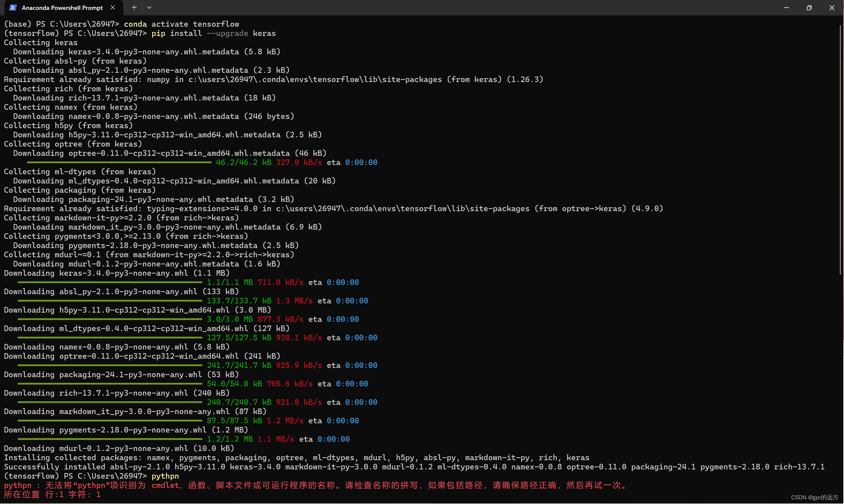Click the '所在位置 行:1 字符: 1' line
The image size is (844, 504).
[x=52, y=494]
